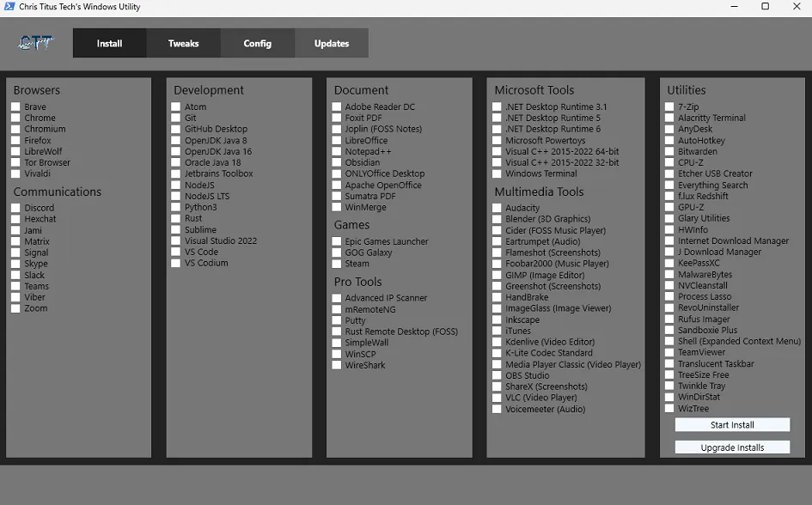Screen dimensions: 812x505
Task: Maximize the Windows Utility window
Action: tap(765, 7)
